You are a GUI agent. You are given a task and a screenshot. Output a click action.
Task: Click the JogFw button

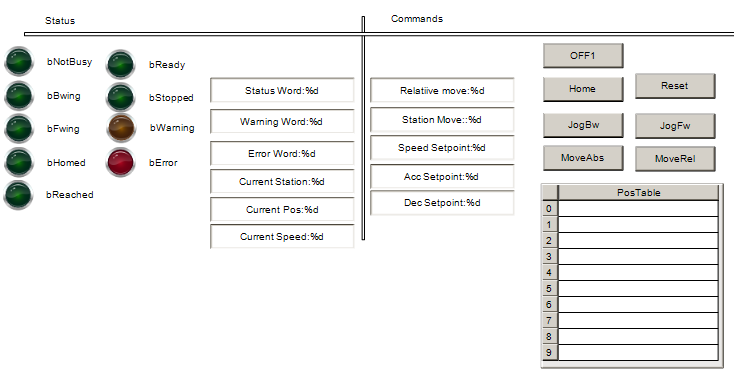675,126
